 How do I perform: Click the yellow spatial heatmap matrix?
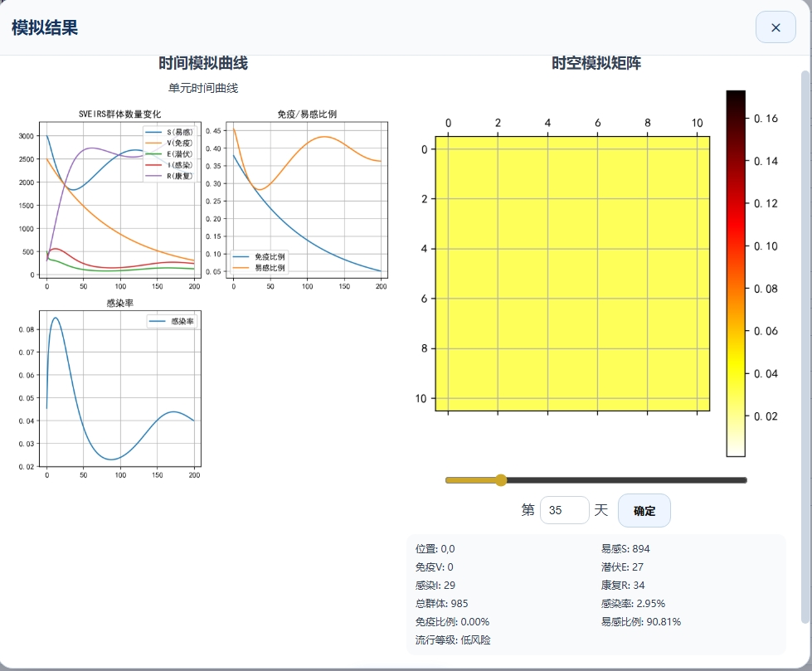click(x=572, y=274)
